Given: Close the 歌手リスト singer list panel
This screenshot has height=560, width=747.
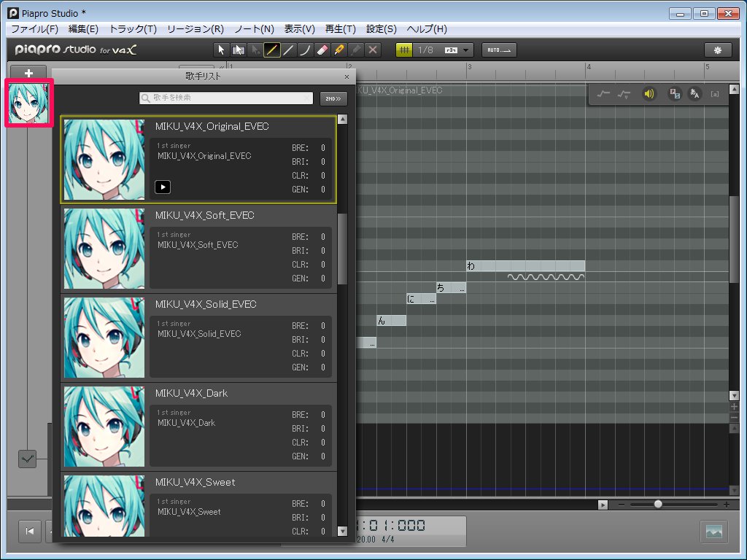Looking at the screenshot, I should click(x=347, y=77).
